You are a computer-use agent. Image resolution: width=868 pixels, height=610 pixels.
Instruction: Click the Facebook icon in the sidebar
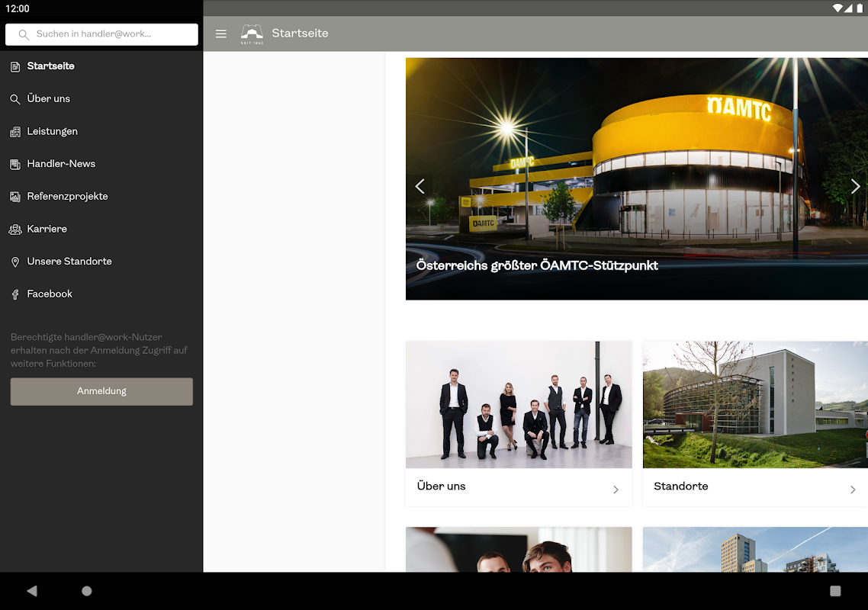(x=15, y=294)
